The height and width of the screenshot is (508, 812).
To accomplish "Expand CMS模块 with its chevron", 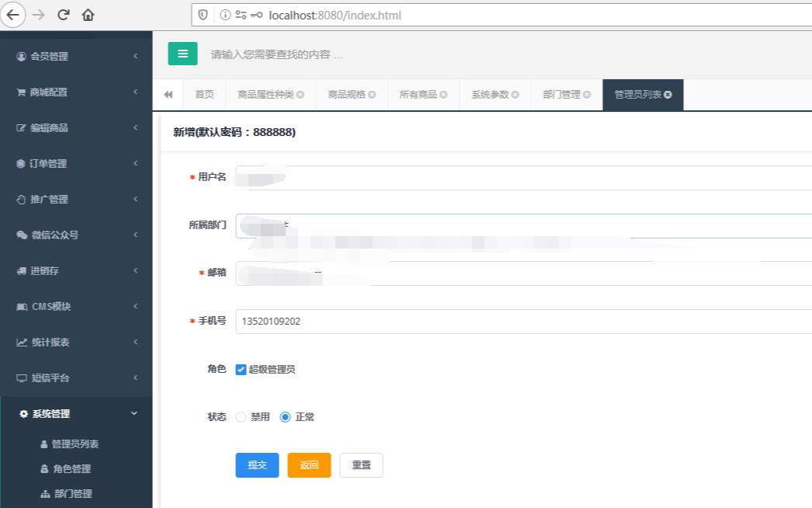I will click(x=136, y=306).
